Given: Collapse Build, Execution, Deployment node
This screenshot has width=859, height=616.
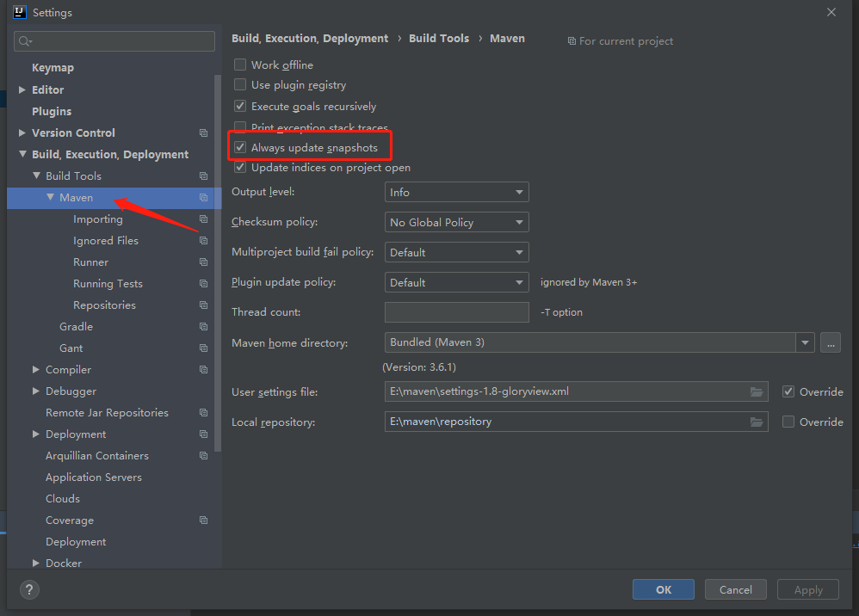Looking at the screenshot, I should (22, 154).
